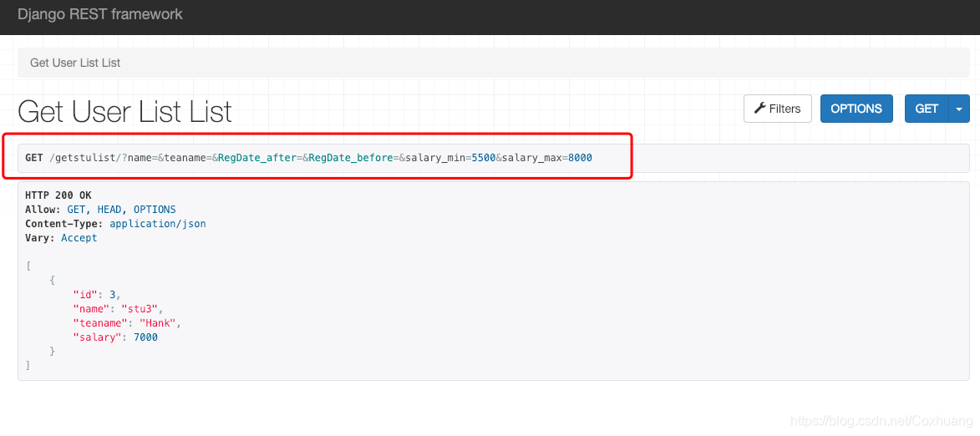980x436 pixels.
Task: Click the Allow: GET, HEAD, OPTIONS header
Action: pos(100,210)
